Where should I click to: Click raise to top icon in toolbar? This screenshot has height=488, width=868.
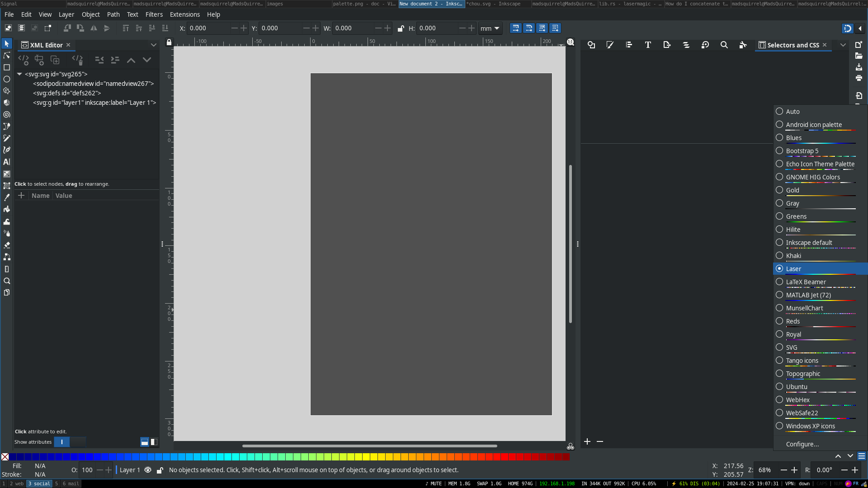[126, 28]
